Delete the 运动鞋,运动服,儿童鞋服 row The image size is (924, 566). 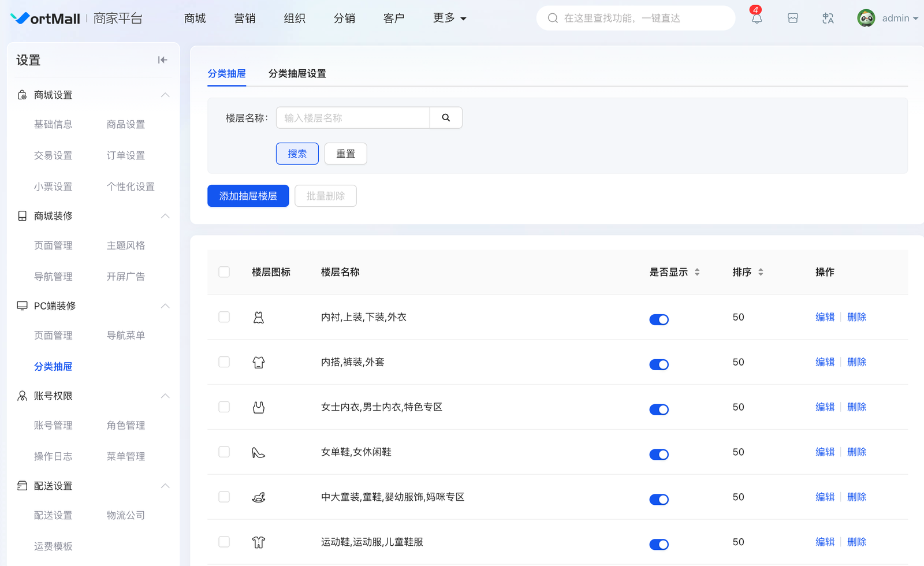point(856,542)
